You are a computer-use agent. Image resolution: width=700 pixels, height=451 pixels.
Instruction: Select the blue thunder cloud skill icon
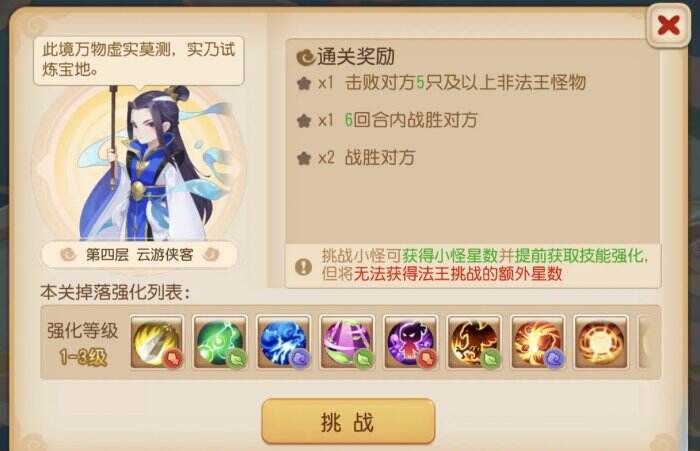point(283,342)
